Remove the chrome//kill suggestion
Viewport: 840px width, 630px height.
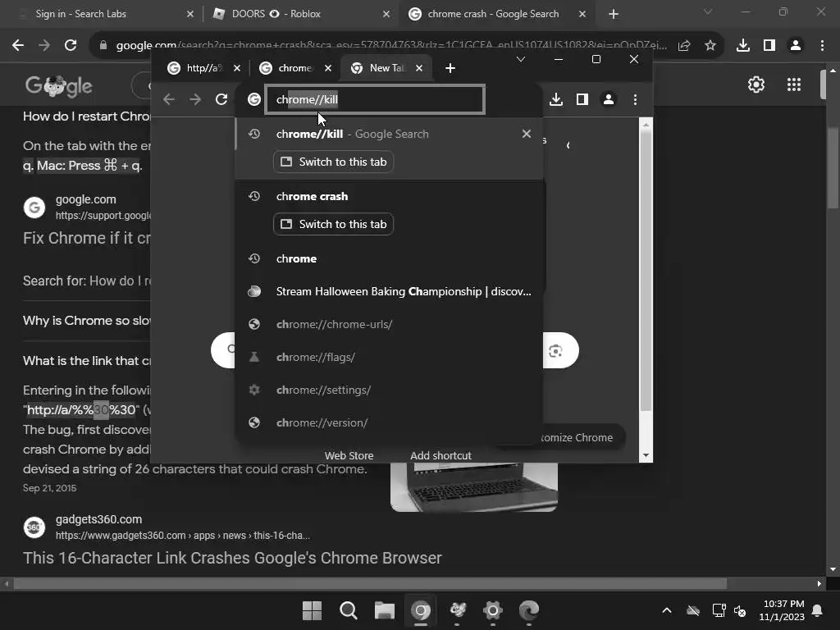click(526, 134)
